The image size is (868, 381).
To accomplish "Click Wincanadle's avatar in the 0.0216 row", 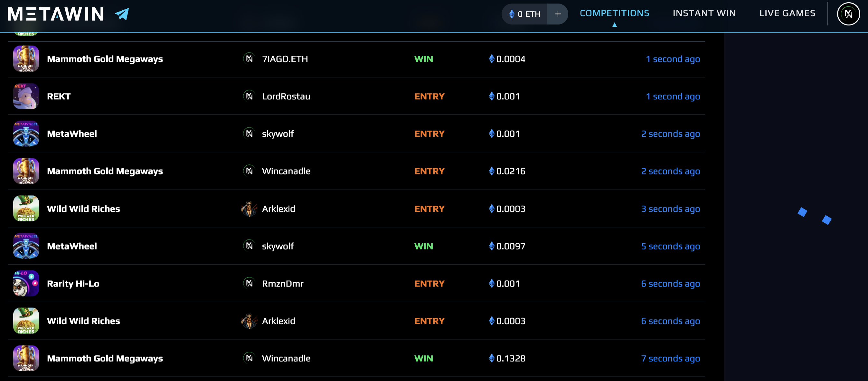I will click(x=249, y=171).
